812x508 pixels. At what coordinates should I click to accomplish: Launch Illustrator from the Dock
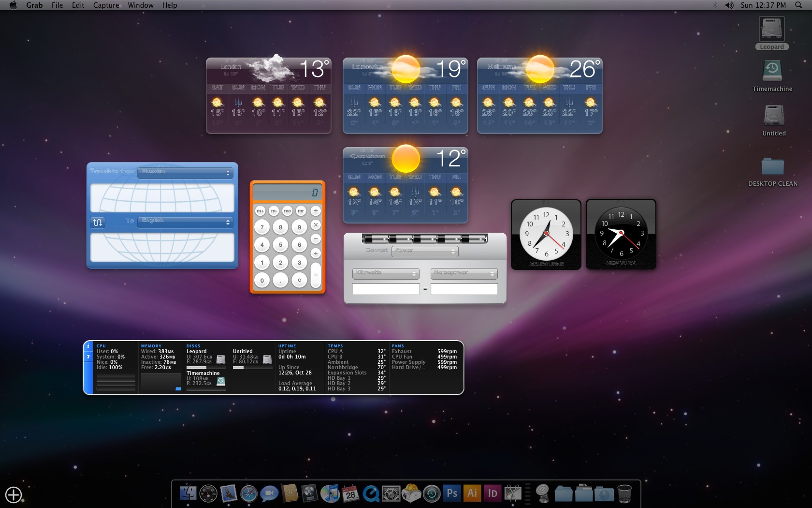pyautogui.click(x=472, y=493)
